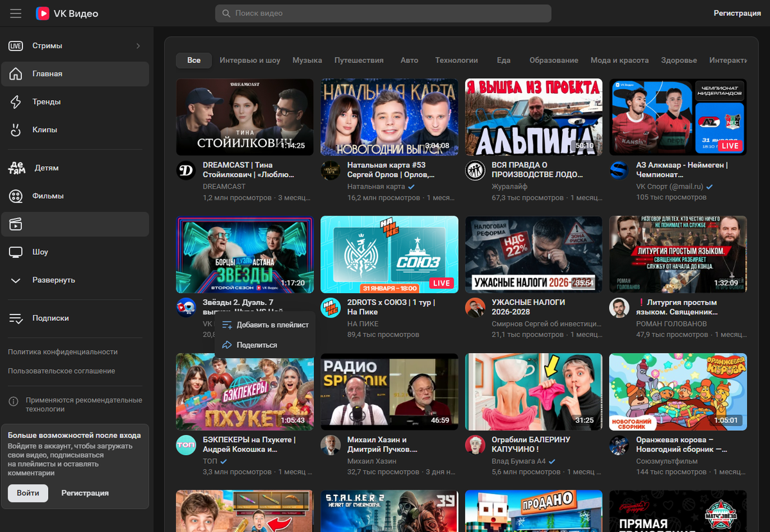The width and height of the screenshot is (770, 532).
Task: Switch to the Образование tab
Action: (554, 60)
